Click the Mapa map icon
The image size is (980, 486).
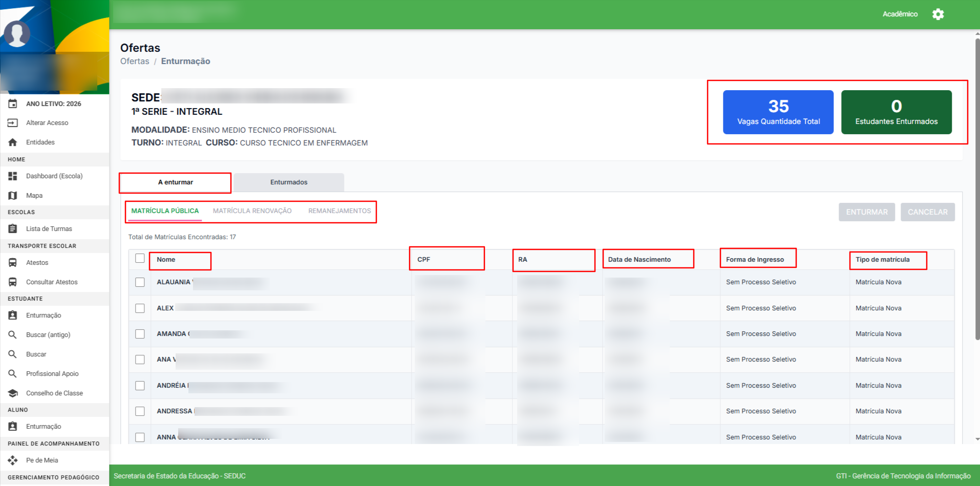13,196
